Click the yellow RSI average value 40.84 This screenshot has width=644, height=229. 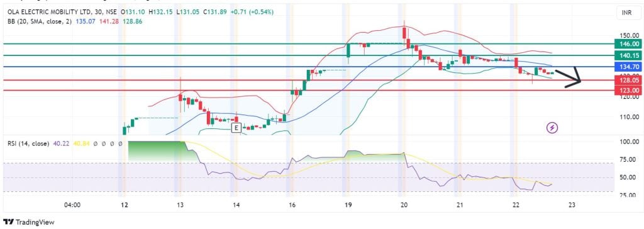pyautogui.click(x=81, y=144)
